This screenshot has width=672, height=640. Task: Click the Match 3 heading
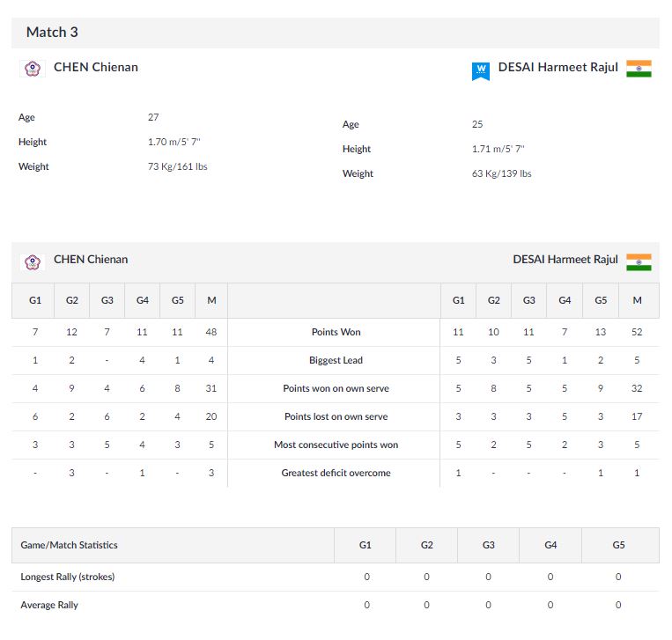tap(52, 33)
